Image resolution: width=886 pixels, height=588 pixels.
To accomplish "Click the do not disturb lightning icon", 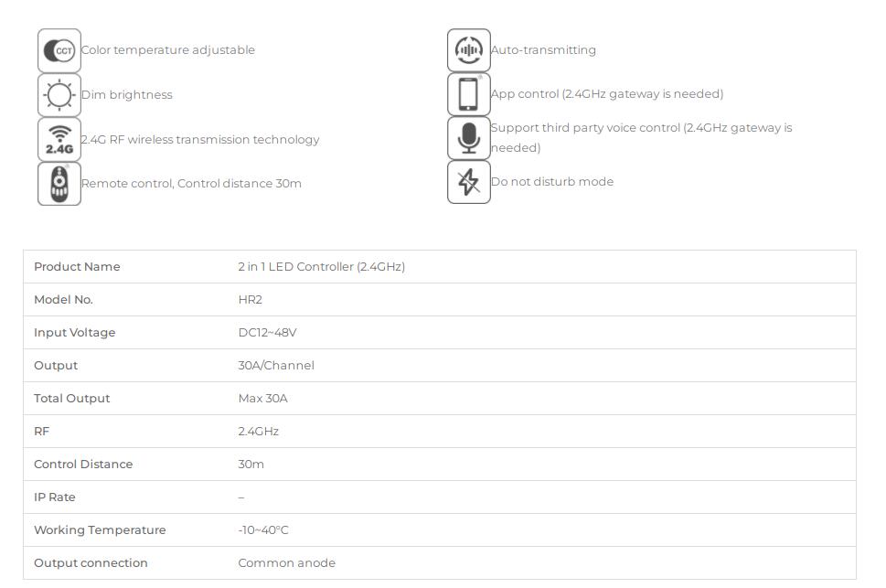I will 469,182.
